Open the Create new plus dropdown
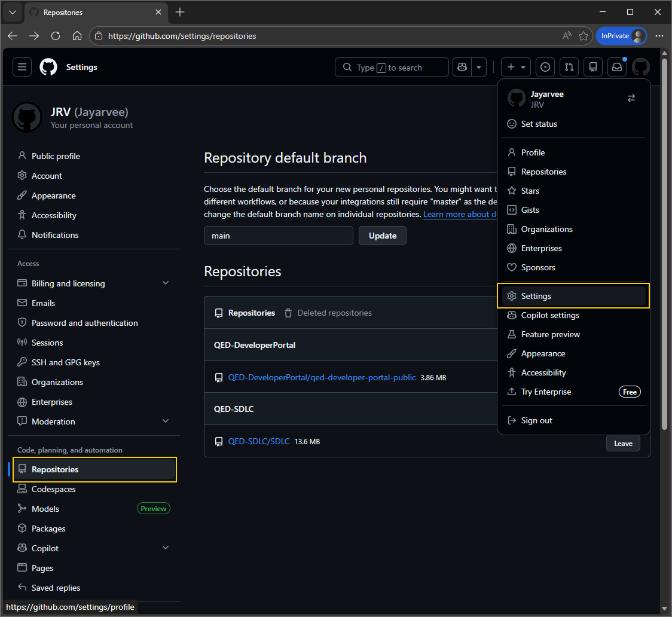 pyautogui.click(x=515, y=68)
